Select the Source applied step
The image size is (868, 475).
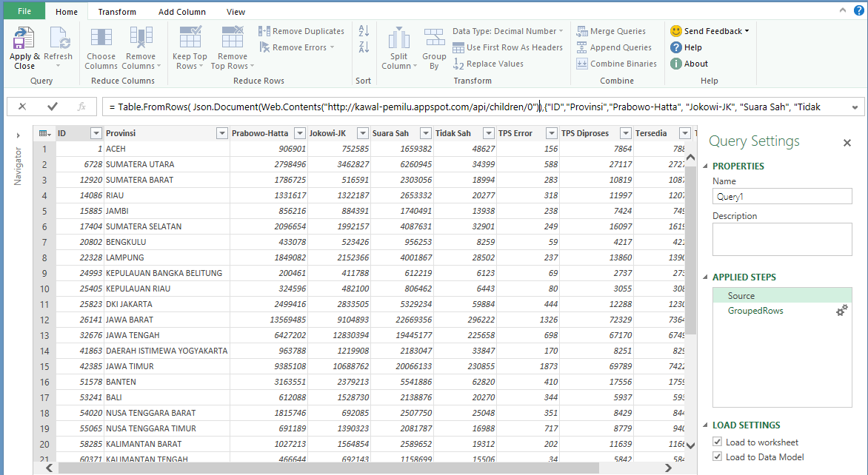pos(741,295)
